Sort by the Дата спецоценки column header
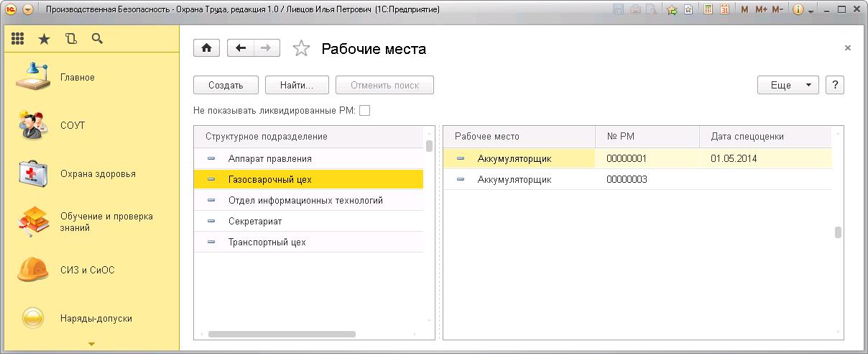Screen dimensions: 868x354 [x=747, y=137]
